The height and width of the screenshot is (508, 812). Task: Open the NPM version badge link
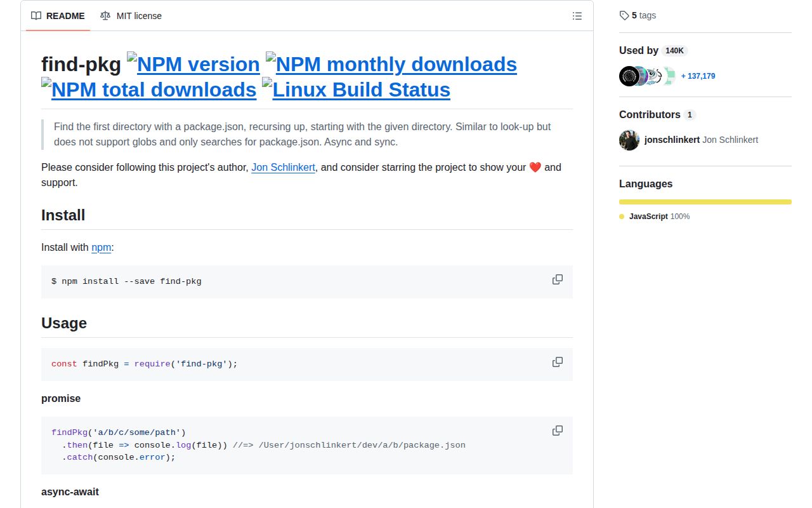click(x=193, y=64)
